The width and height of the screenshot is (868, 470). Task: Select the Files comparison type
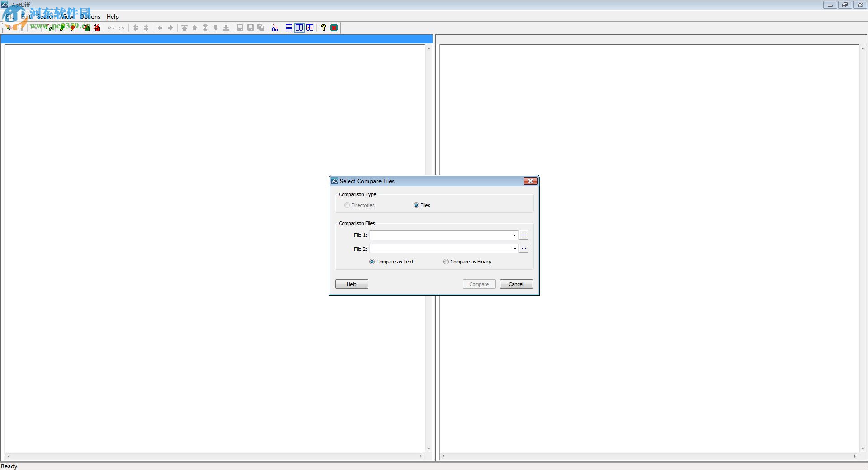pos(422,205)
